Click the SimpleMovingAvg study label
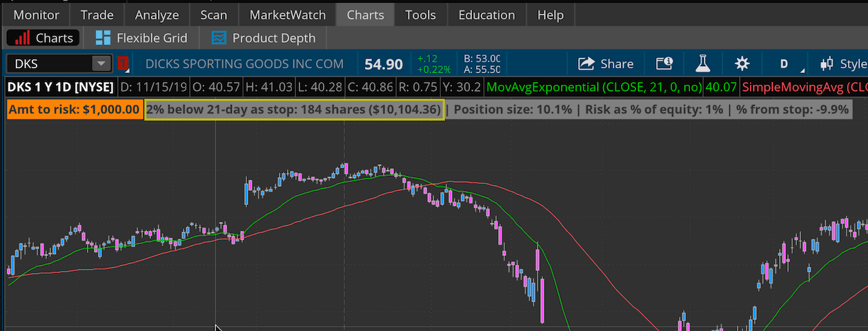The image size is (868, 331). pos(805,88)
